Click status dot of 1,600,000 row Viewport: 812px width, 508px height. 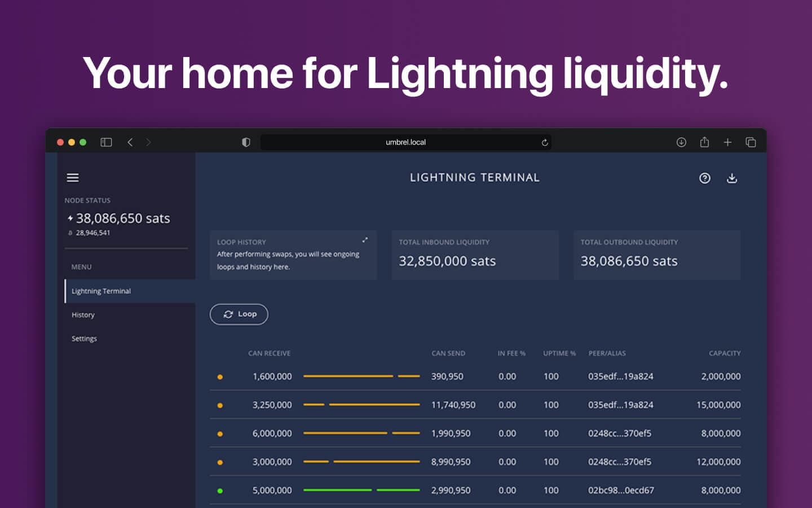coord(220,377)
